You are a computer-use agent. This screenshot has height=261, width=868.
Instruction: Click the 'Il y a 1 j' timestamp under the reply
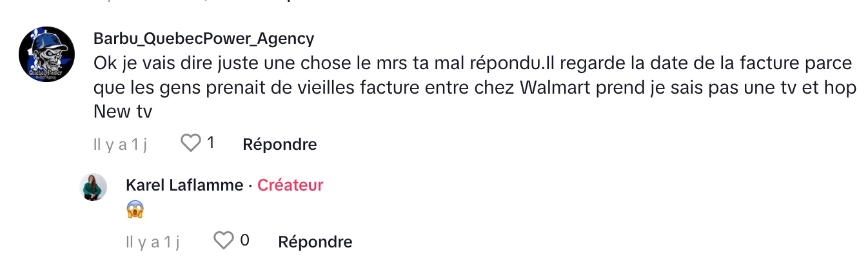[153, 243]
